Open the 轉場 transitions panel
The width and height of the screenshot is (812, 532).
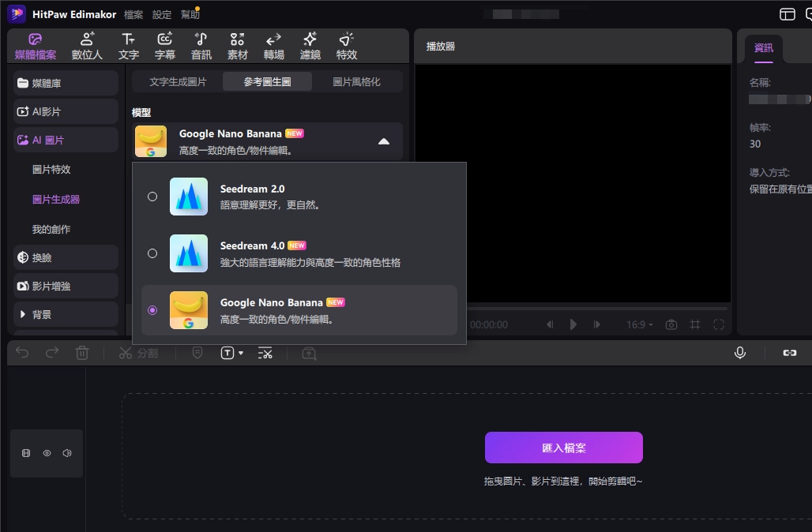coord(273,45)
